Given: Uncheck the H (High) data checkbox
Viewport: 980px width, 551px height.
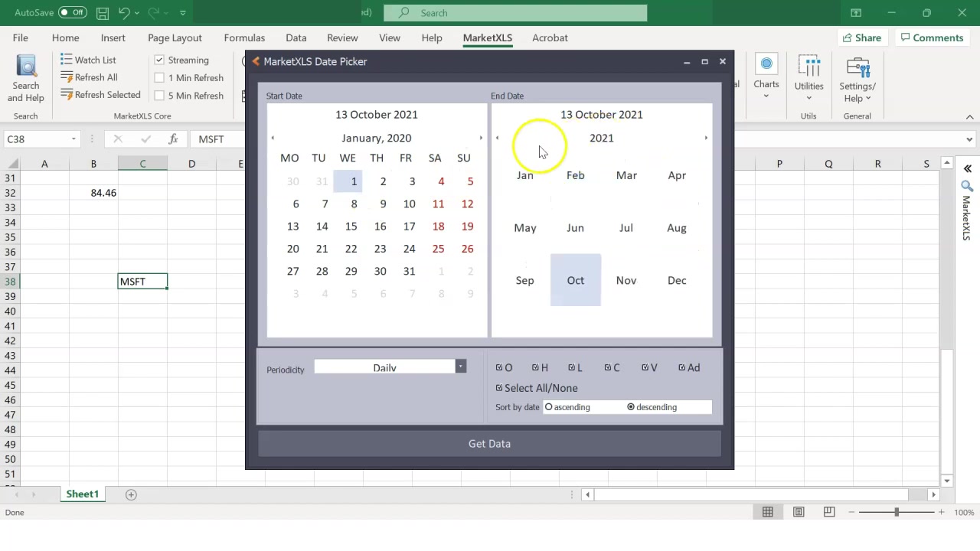Looking at the screenshot, I should pos(535,367).
